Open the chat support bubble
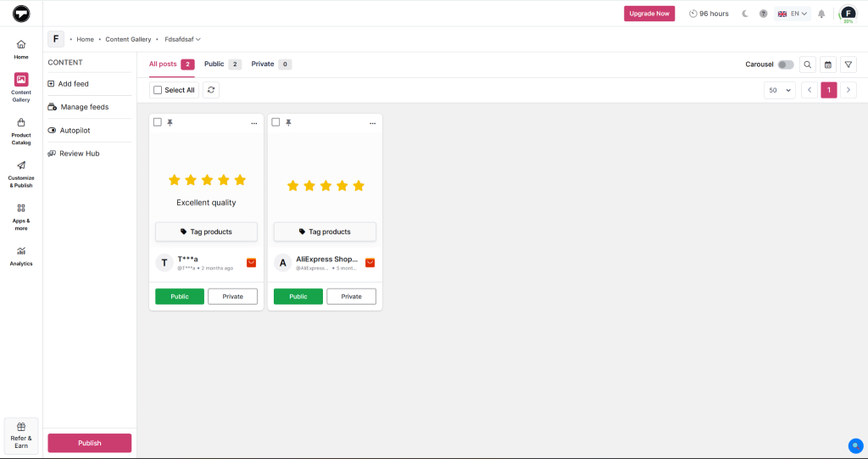Viewport: 868px width, 459px height. [x=856, y=445]
